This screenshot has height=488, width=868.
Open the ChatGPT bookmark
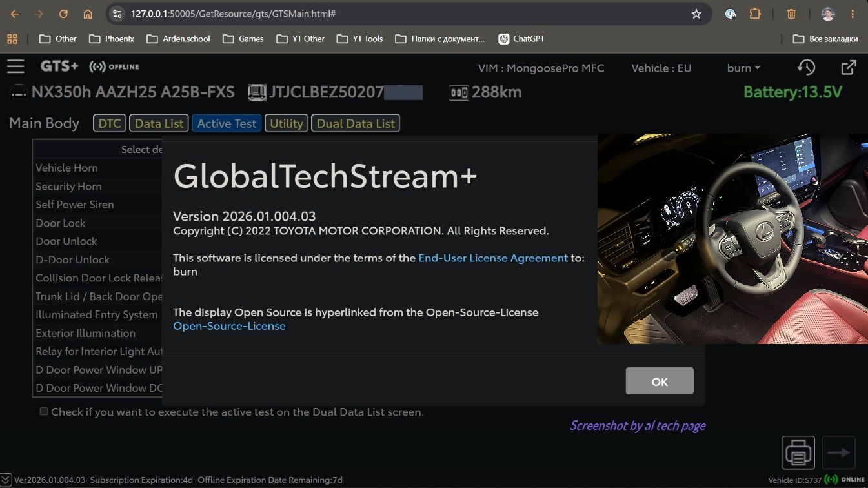(521, 39)
